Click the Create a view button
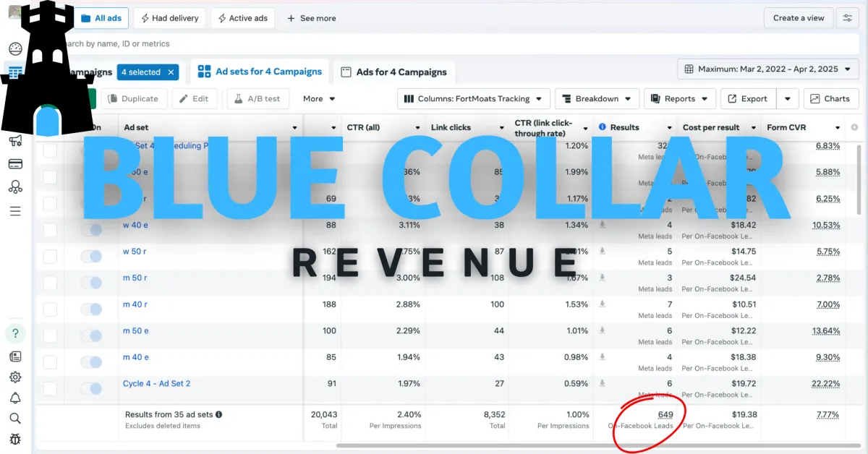868x454 pixels. tap(799, 18)
